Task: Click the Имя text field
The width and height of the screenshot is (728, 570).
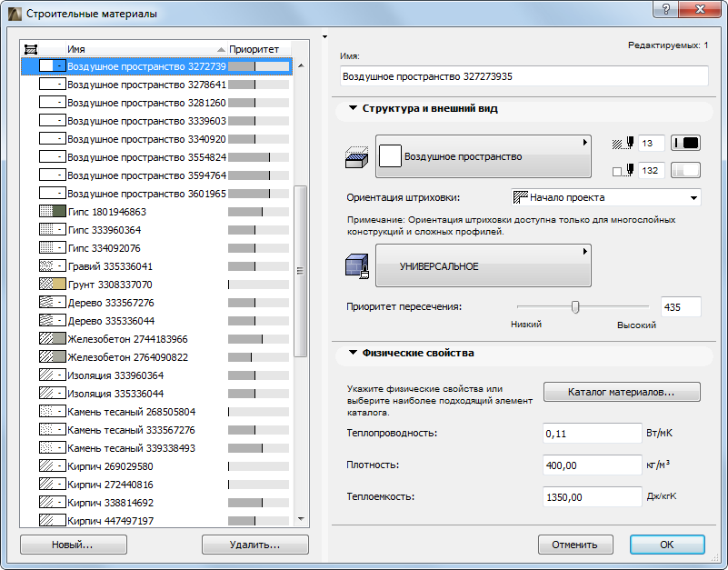Action: click(x=524, y=76)
